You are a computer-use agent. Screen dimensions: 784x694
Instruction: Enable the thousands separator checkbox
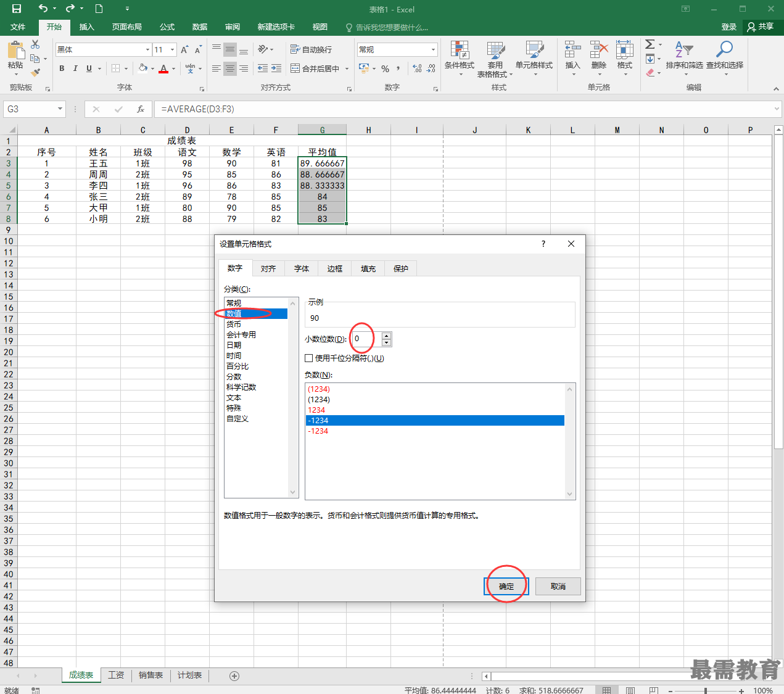(x=309, y=358)
